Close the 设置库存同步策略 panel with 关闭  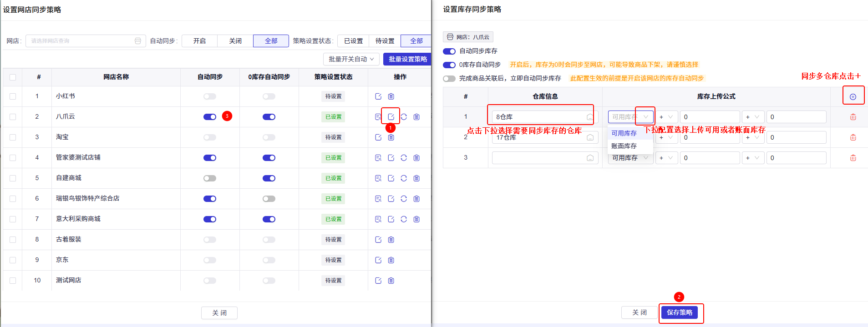640,312
